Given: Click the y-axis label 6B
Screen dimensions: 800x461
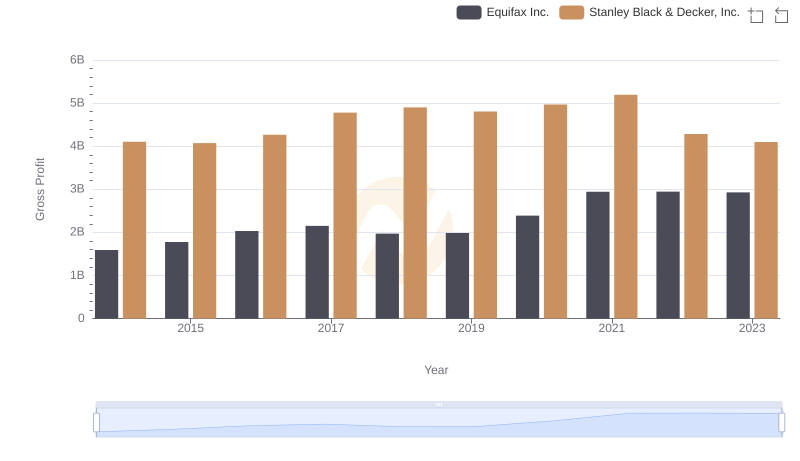Looking at the screenshot, I should click(77, 60).
